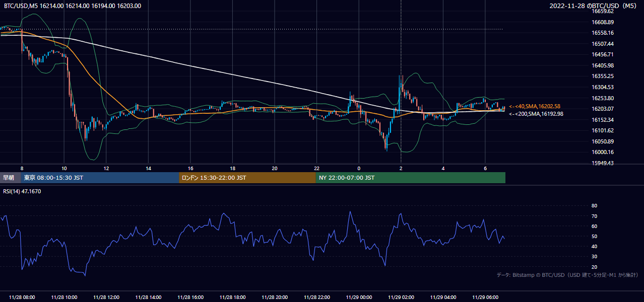The width and height of the screenshot is (644, 302).
Task: Click the RSI scale value 70
Action: [x=594, y=216]
